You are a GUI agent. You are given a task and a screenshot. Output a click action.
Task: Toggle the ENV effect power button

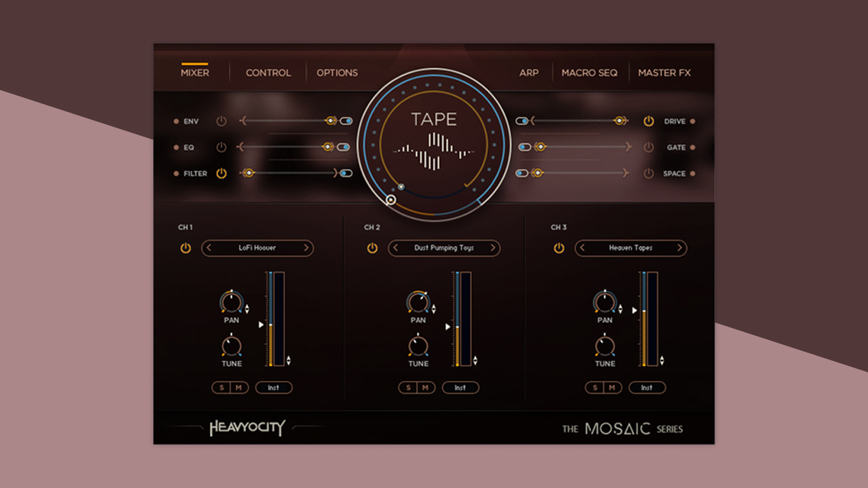coord(222,121)
